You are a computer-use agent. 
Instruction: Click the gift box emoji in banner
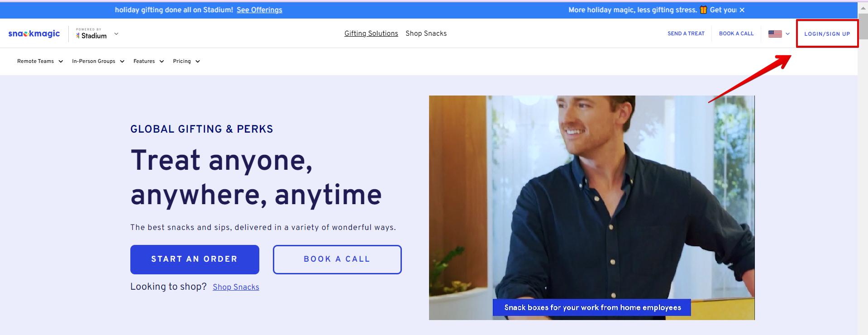coord(703,10)
